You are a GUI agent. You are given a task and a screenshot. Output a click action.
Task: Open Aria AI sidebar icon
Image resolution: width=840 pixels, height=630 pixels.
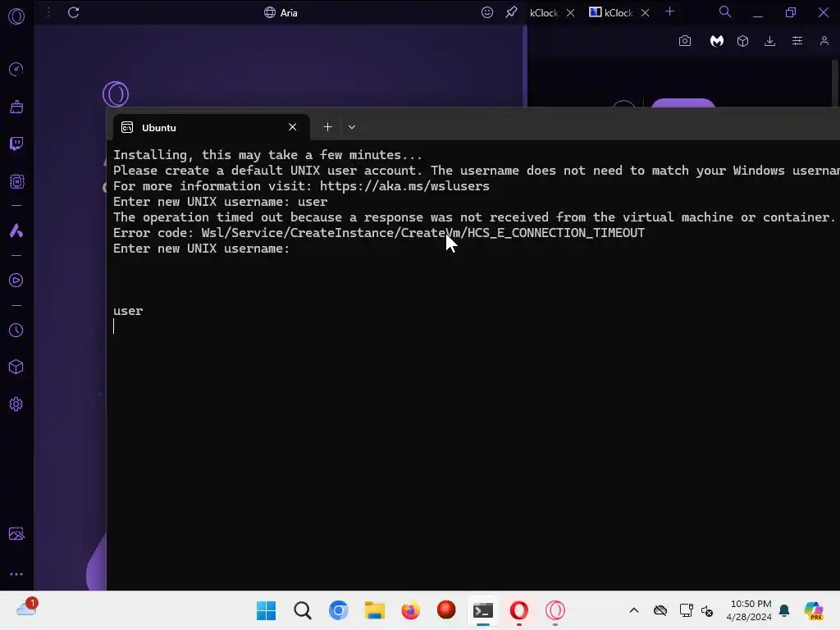coord(16,231)
